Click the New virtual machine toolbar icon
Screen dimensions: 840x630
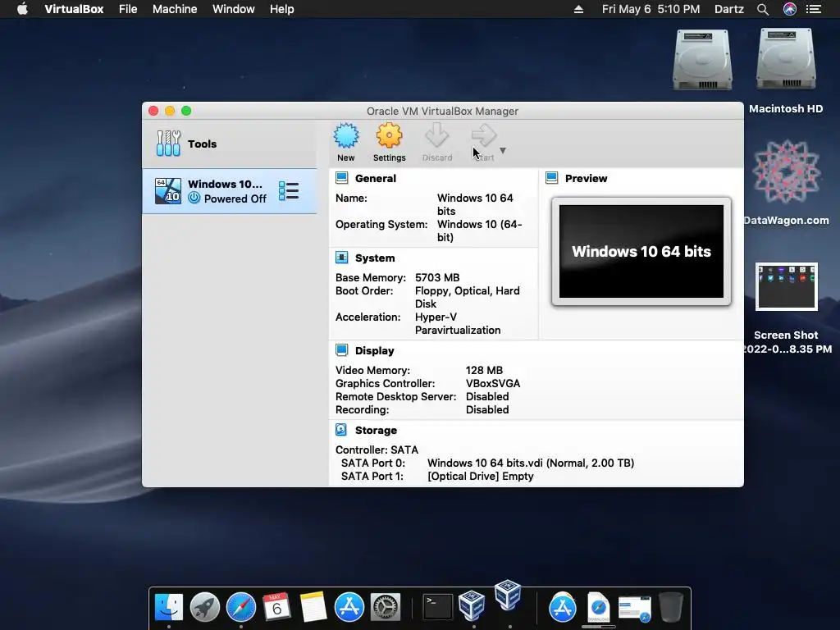pyautogui.click(x=346, y=136)
